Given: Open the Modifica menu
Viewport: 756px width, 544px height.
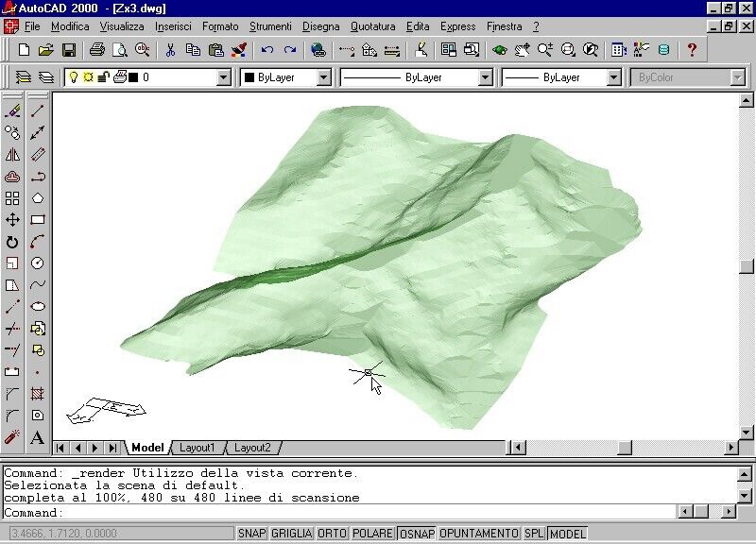Looking at the screenshot, I should tap(70, 26).
